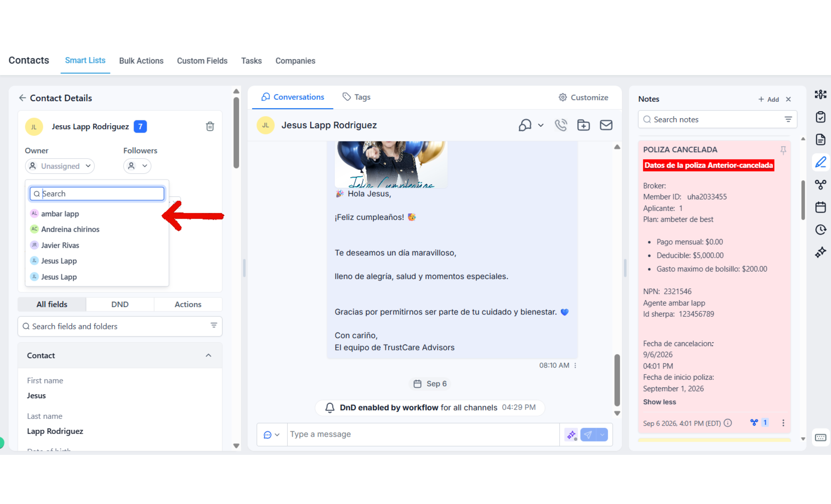
Task: Go back from Contact Details
Action: pos(22,98)
